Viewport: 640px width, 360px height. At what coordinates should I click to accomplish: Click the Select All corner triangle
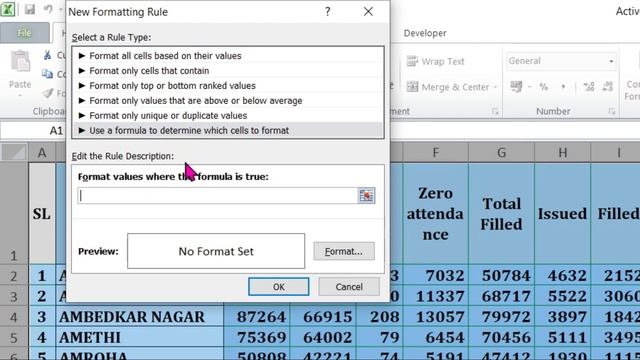[x=15, y=152]
